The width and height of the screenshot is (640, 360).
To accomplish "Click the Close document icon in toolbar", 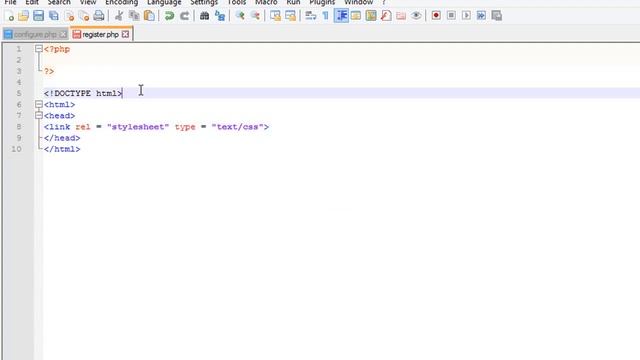I will coord(69,16).
